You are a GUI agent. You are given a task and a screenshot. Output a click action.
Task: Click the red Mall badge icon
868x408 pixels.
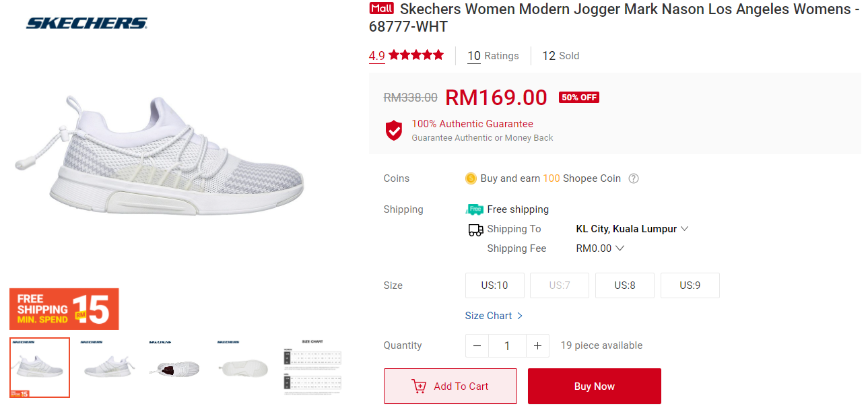381,9
